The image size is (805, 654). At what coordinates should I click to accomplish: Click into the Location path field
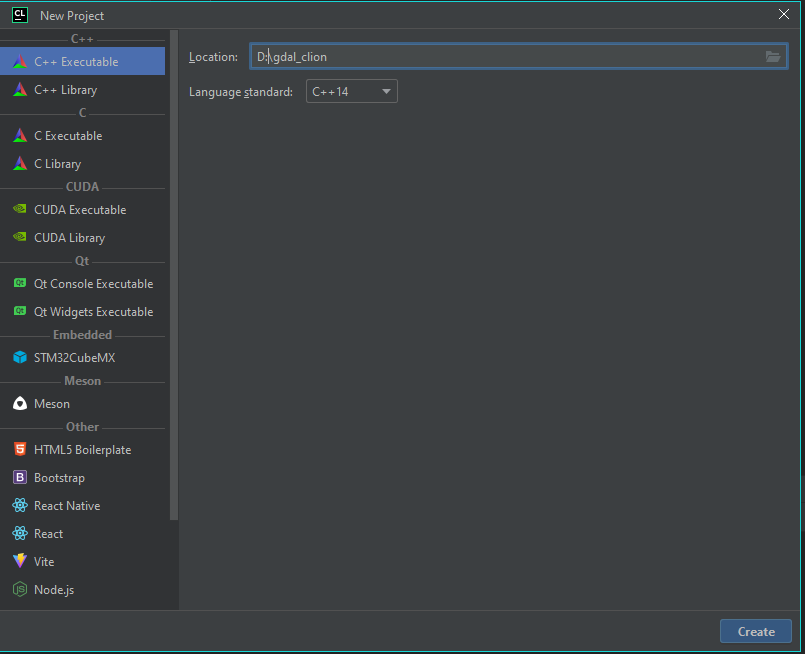tap(519, 56)
